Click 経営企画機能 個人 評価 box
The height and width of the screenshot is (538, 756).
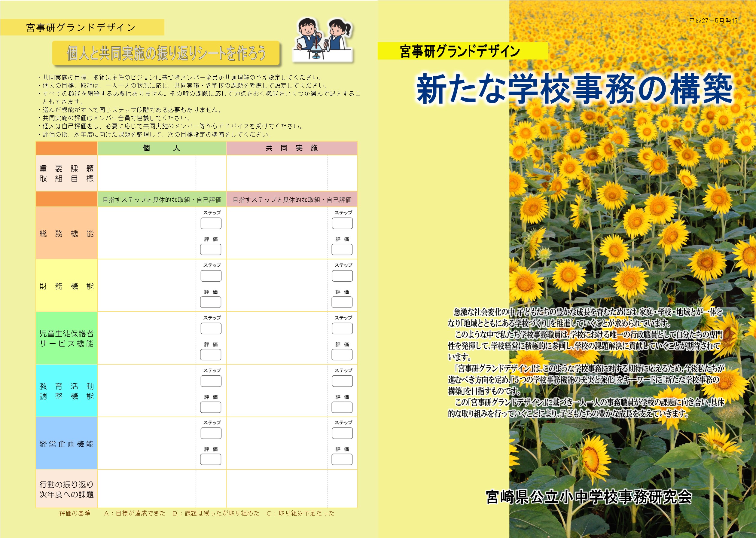click(x=211, y=460)
